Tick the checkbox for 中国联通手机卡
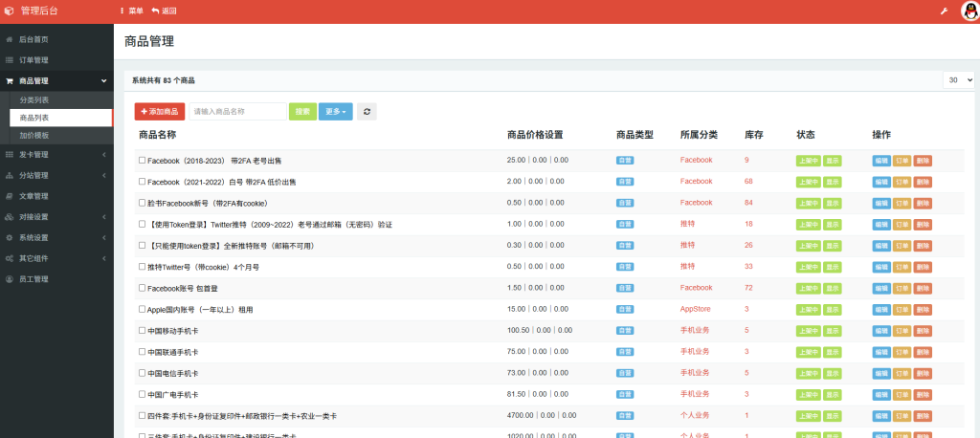 [x=142, y=351]
